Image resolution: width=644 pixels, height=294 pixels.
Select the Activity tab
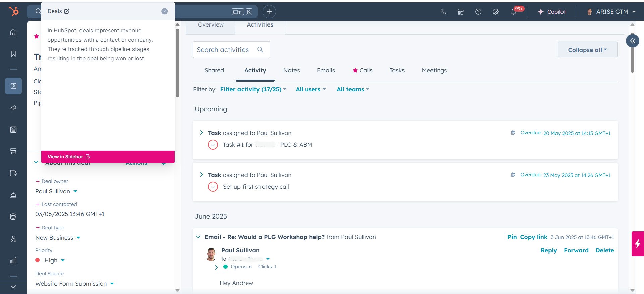(x=255, y=70)
